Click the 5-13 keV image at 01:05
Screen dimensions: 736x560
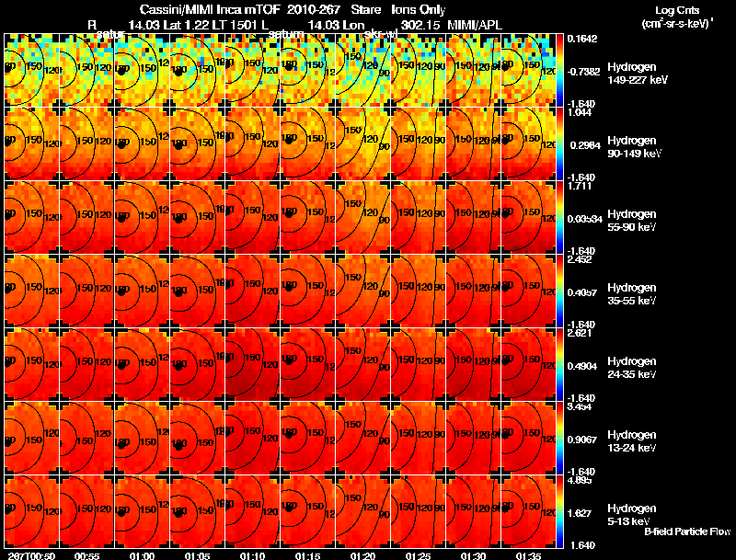pos(197,512)
